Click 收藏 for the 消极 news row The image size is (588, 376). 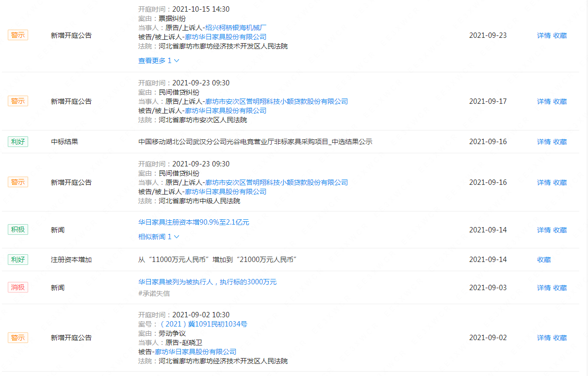[x=560, y=288]
